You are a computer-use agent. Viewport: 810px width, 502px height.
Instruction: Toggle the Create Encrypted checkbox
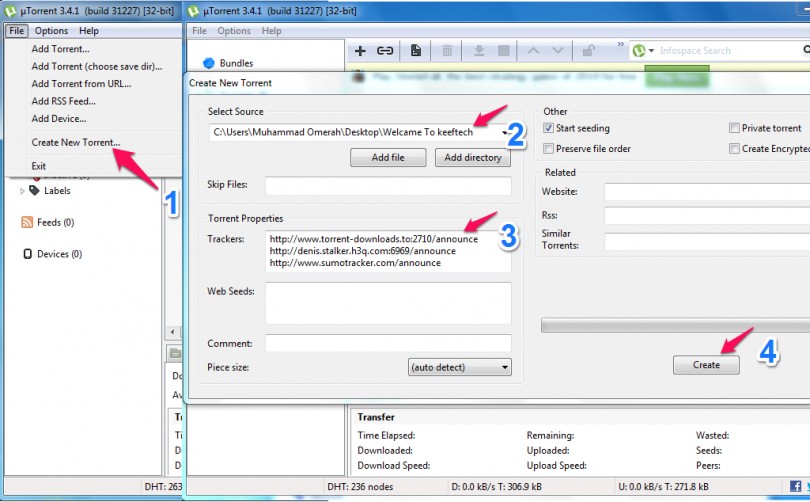coord(734,149)
